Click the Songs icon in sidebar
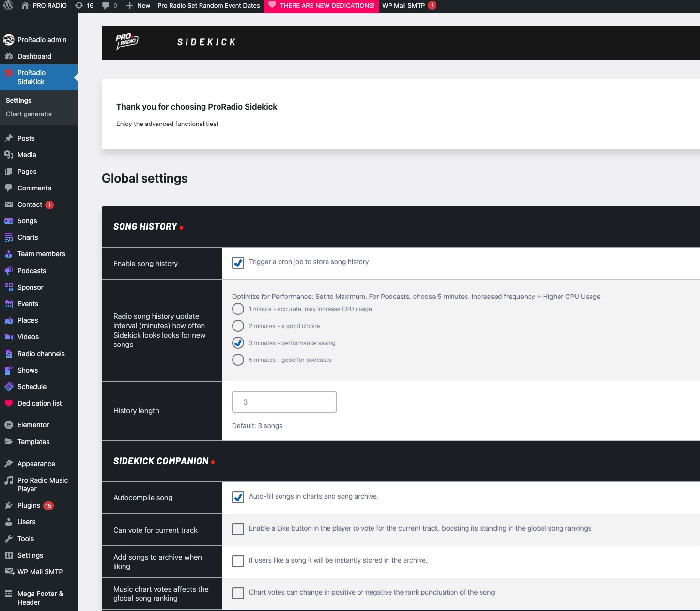Viewport: 700px width, 611px height. point(9,221)
